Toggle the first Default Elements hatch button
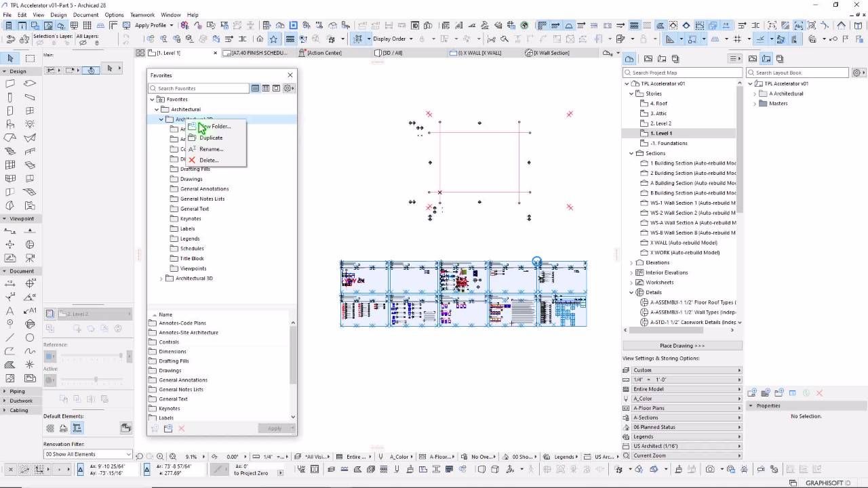 [x=50, y=428]
